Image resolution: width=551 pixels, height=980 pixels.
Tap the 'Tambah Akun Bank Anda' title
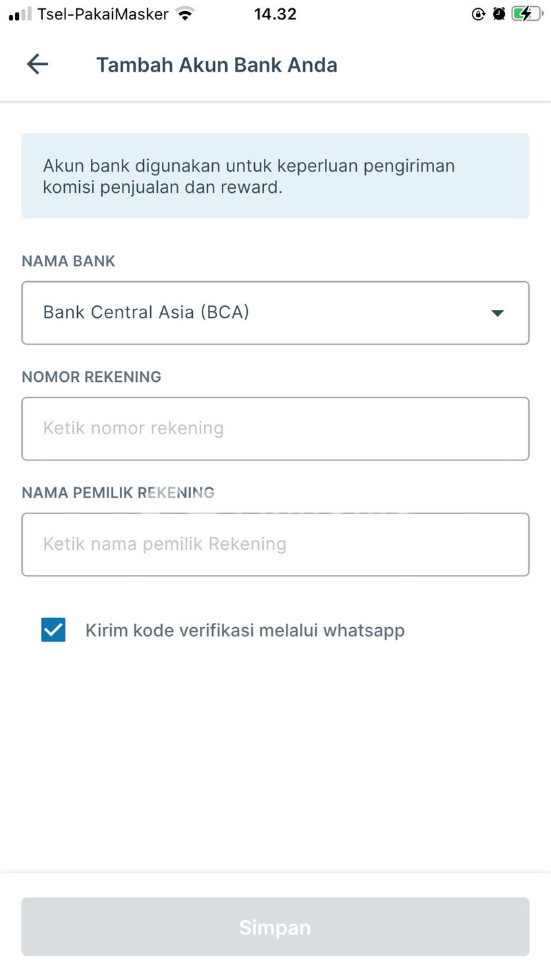pos(216,65)
